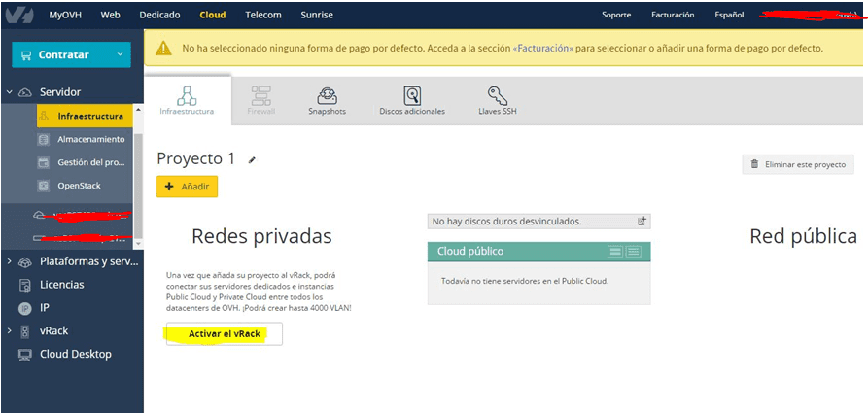Click the shopping cart icon in Contratar
The height and width of the screenshot is (413, 868).
[25, 54]
